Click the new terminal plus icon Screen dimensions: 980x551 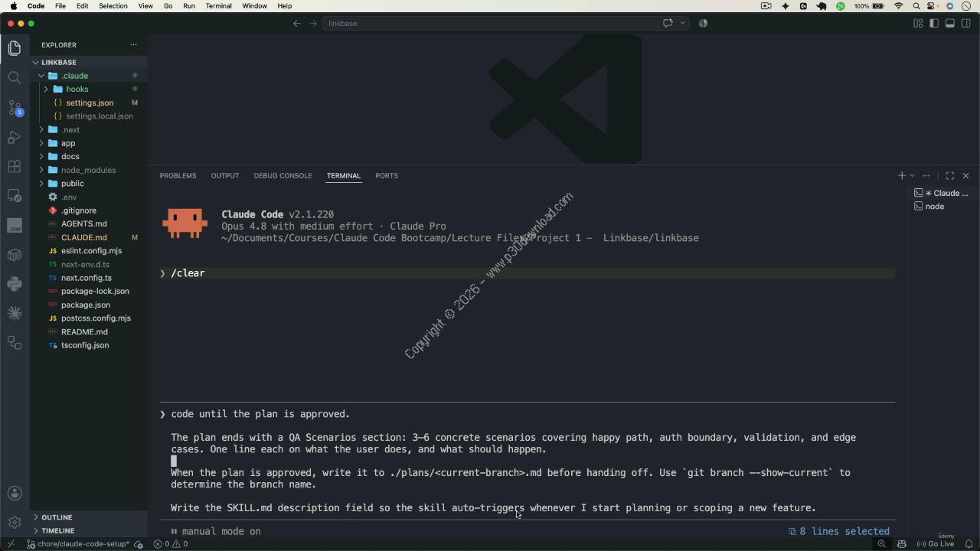(901, 175)
